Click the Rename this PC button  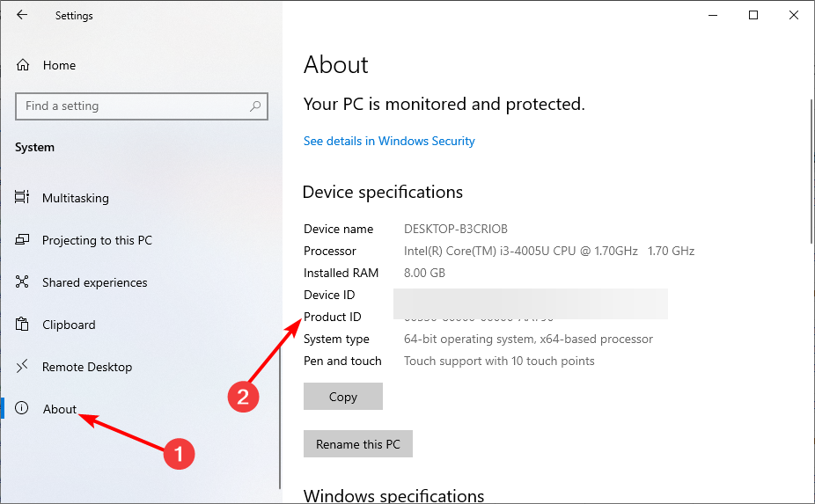point(357,444)
